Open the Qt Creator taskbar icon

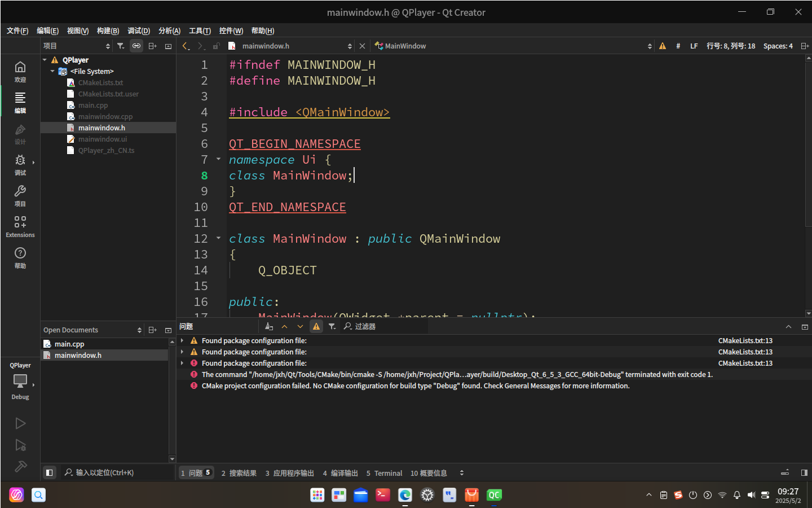click(x=494, y=495)
